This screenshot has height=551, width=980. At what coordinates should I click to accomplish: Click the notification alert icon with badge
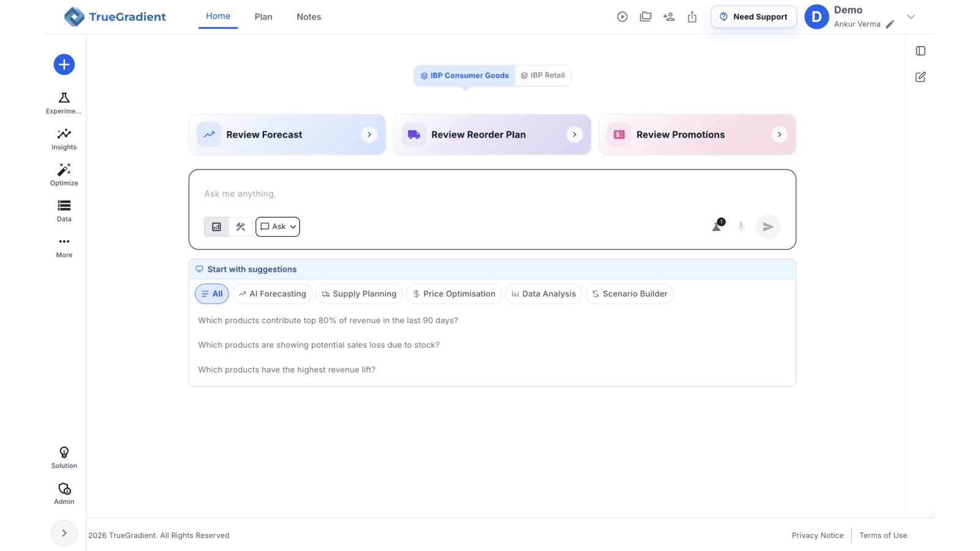pyautogui.click(x=717, y=227)
